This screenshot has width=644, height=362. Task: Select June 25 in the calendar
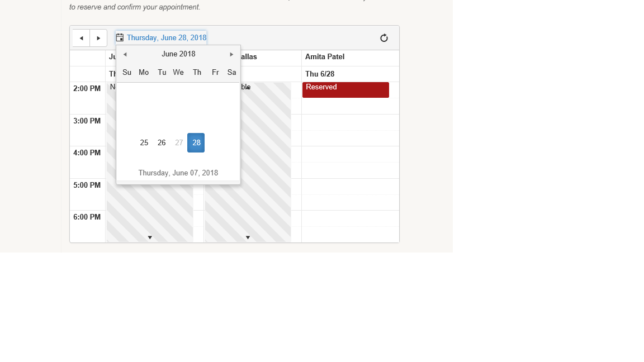coord(144,143)
